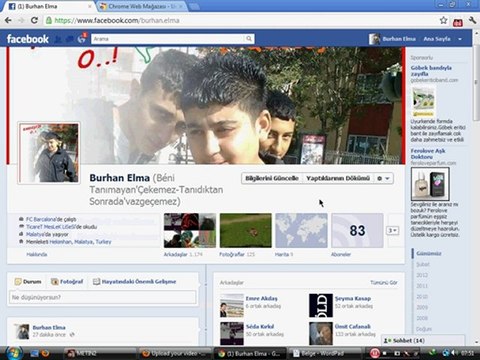Click the search magnifier button
This screenshot has height=360, width=480.
coord(249,39)
